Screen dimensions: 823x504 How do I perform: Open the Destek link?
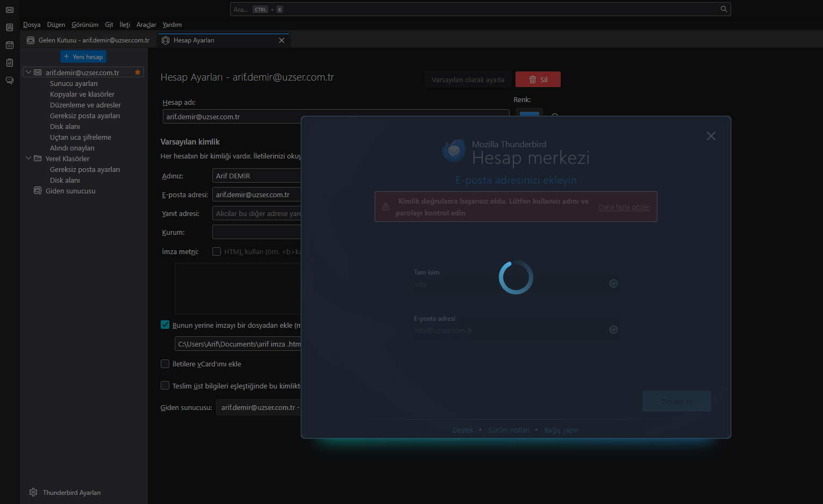pos(463,430)
